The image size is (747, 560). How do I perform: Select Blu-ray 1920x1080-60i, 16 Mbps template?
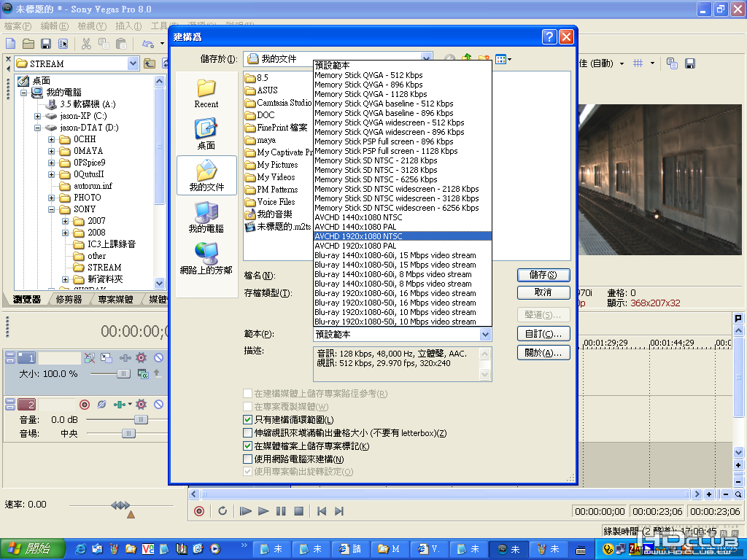pos(395,293)
